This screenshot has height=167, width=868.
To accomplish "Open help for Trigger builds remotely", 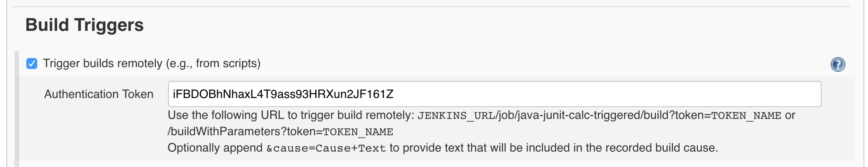I will point(838,64).
